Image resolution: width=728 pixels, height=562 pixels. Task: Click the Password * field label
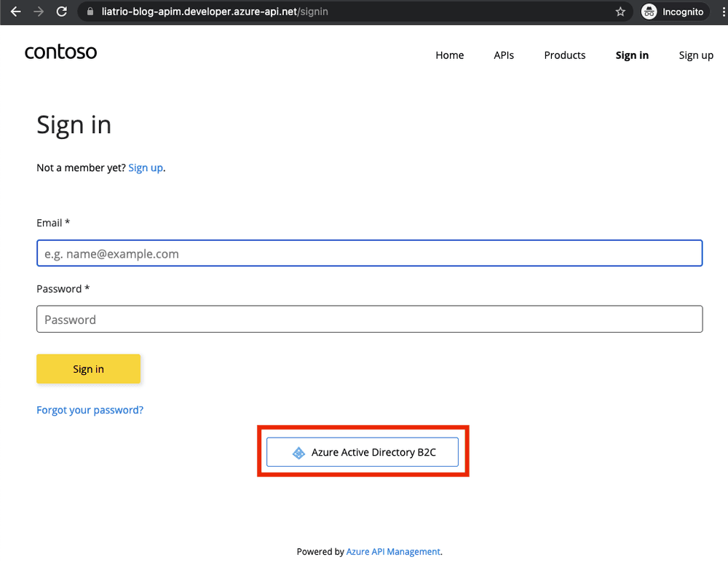(63, 289)
